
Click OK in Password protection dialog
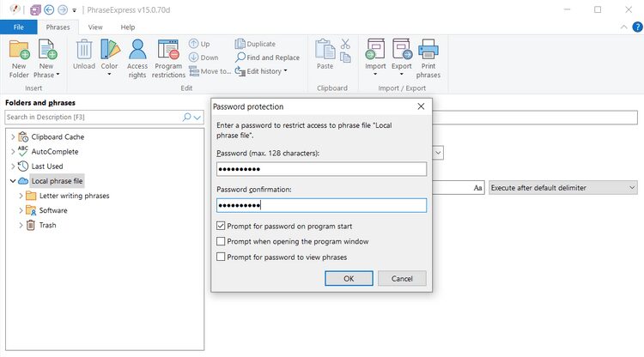coord(349,278)
